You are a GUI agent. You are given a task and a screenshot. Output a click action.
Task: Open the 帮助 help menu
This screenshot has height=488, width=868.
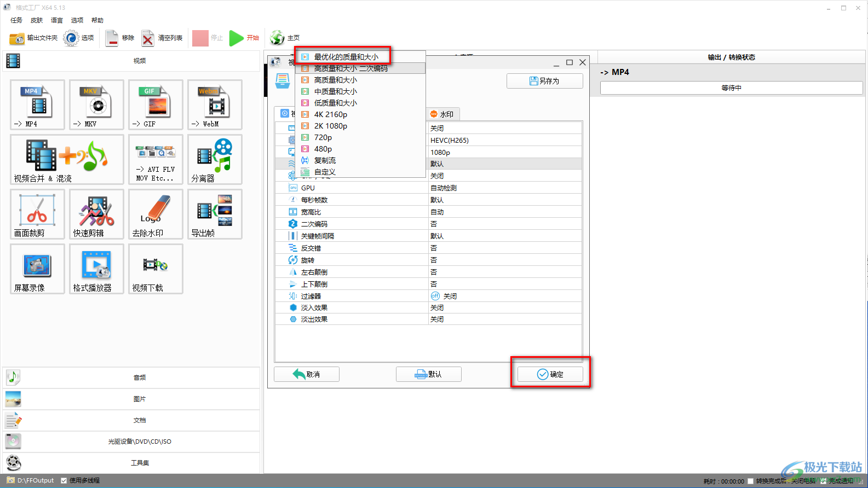point(97,20)
